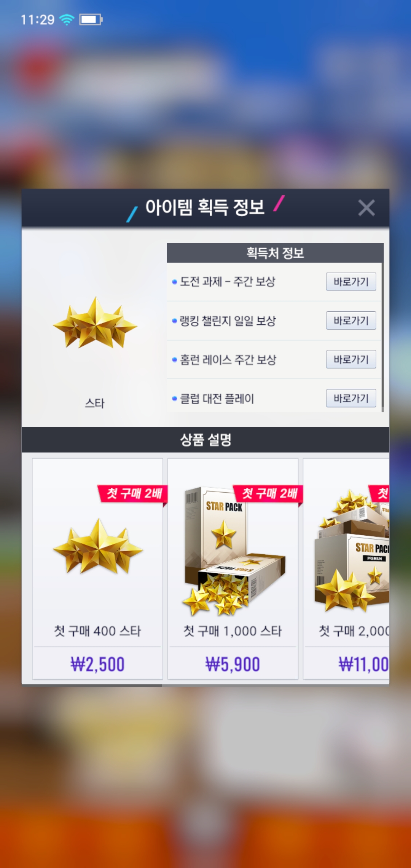Click the horizontal scrollbar under product list
411x868 pixels.
click(x=91, y=685)
